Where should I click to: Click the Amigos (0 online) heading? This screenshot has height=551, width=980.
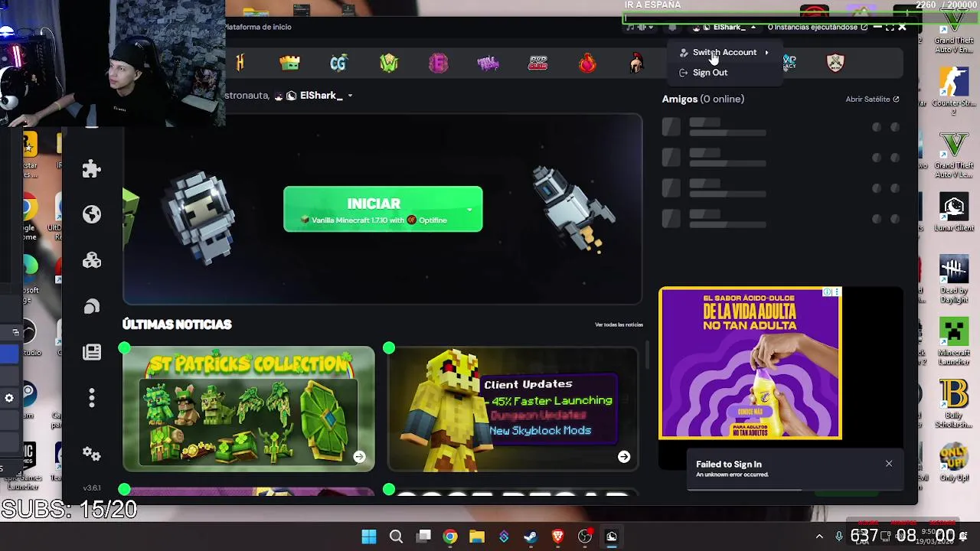point(703,99)
